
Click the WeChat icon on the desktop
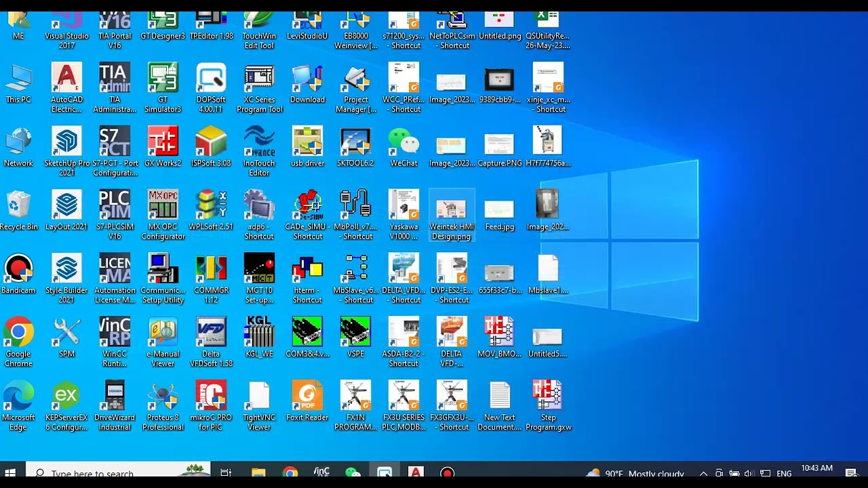tap(403, 147)
